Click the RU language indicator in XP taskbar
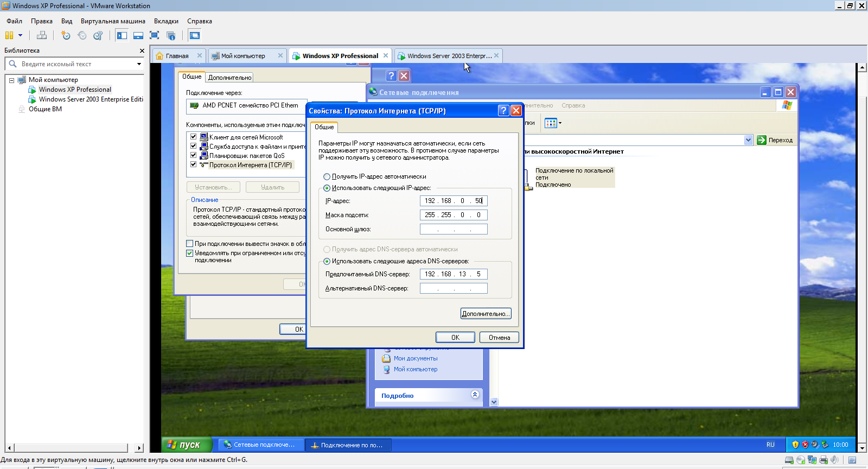This screenshot has width=868, height=469. coord(770,445)
